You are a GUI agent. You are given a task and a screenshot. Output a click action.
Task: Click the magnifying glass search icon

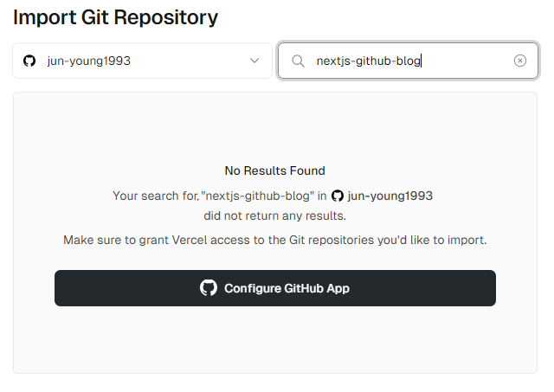[x=298, y=61]
